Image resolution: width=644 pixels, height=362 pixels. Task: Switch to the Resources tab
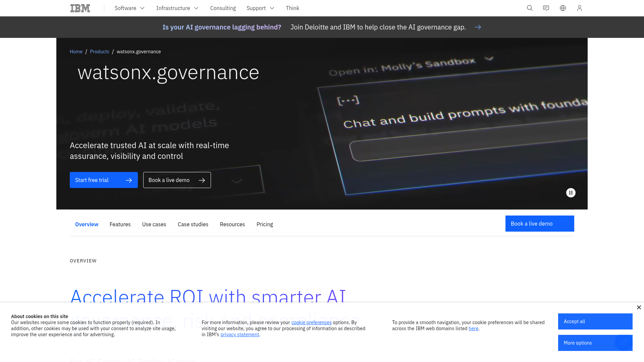(x=232, y=224)
